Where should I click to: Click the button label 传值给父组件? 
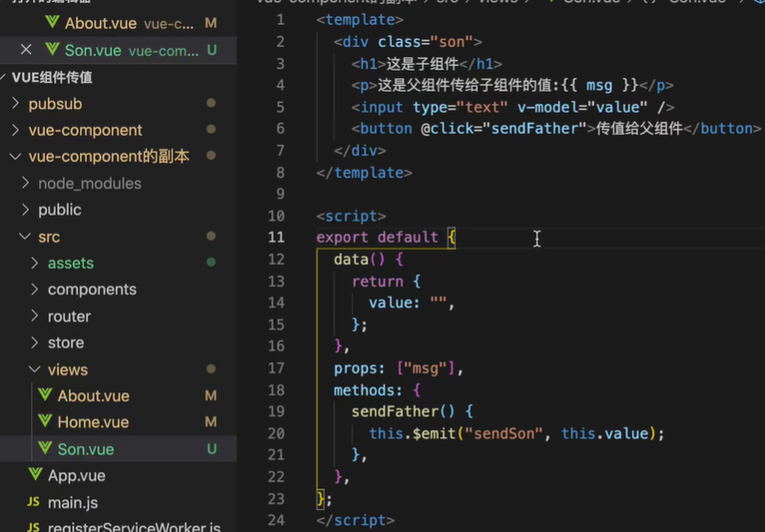tap(639, 129)
